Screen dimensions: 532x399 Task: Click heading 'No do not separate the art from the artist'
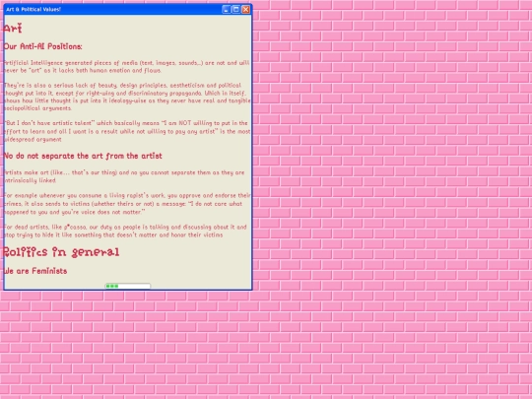pyautogui.click(x=83, y=156)
